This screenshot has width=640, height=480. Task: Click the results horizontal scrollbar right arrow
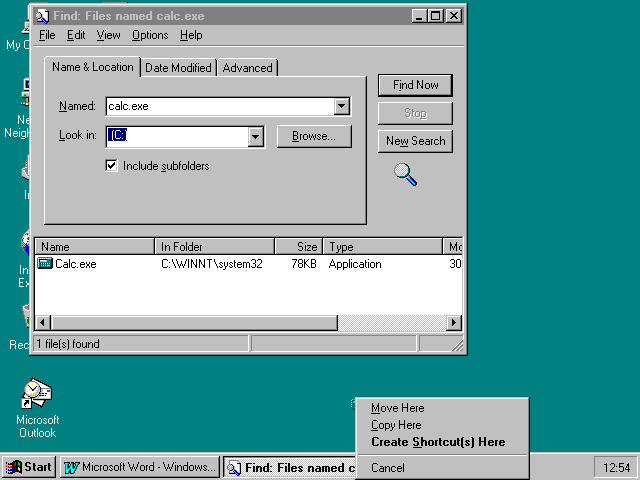[x=454, y=323]
